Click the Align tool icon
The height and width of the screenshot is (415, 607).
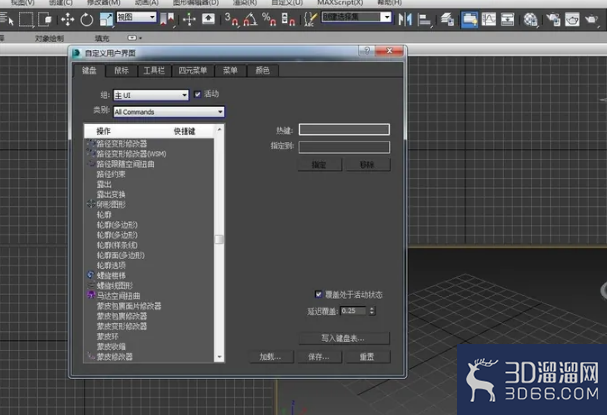click(425, 19)
